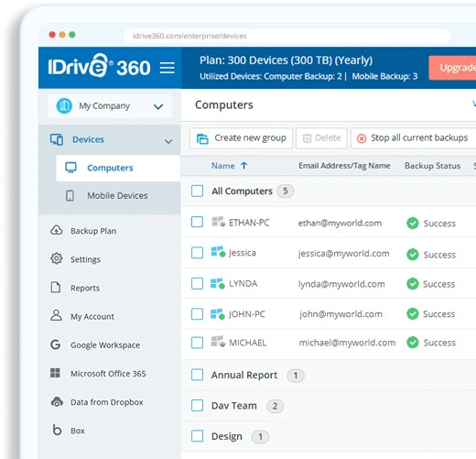Viewport: 476px width, 459px height.
Task: Click the green success checkmark for MICHAEL
Action: pos(413,343)
